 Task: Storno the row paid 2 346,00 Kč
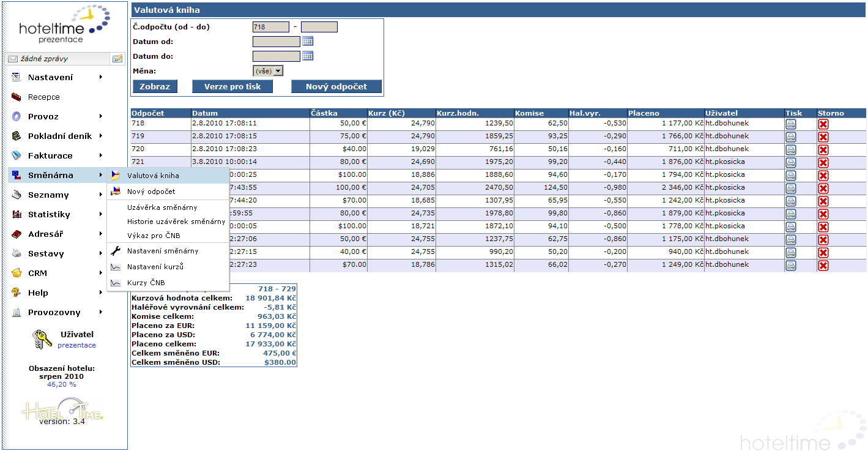(823, 188)
